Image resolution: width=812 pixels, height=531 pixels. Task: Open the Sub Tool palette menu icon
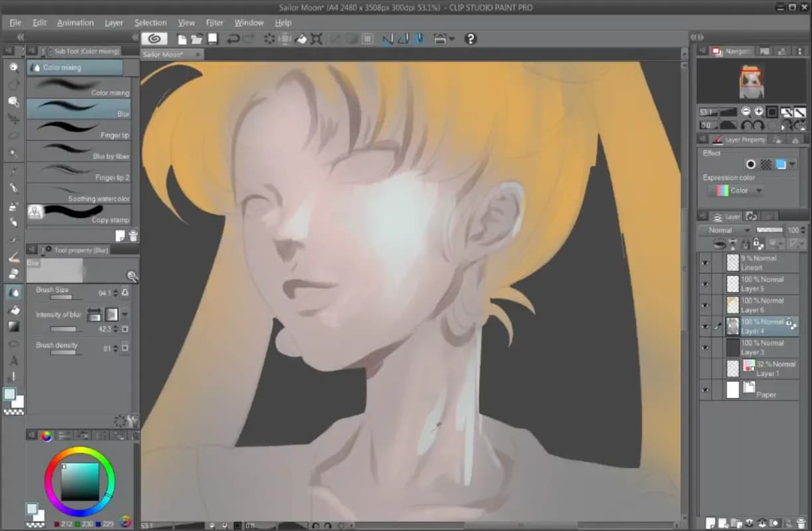point(31,50)
